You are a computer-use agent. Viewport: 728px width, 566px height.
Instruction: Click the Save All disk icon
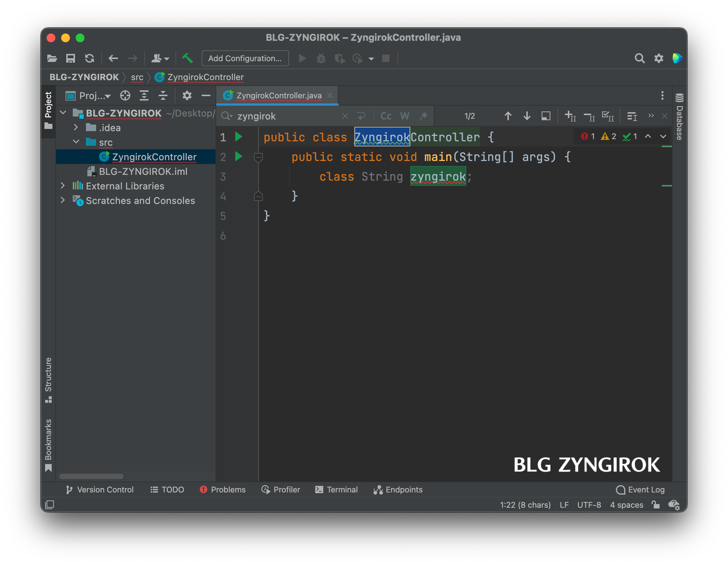tap(70, 58)
